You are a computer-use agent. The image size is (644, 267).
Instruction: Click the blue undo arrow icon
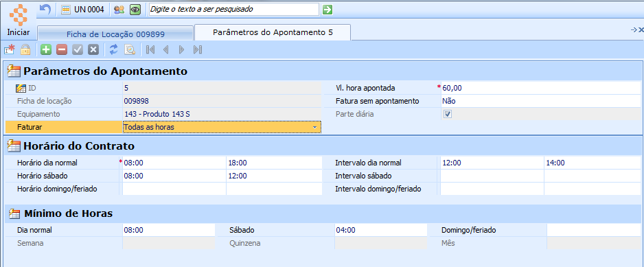[x=45, y=9]
